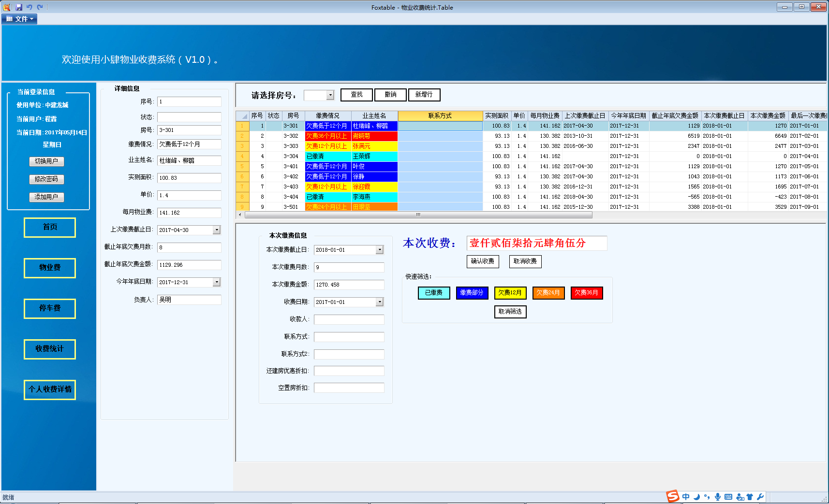Save the table with the floppy disk icon

[19, 7]
